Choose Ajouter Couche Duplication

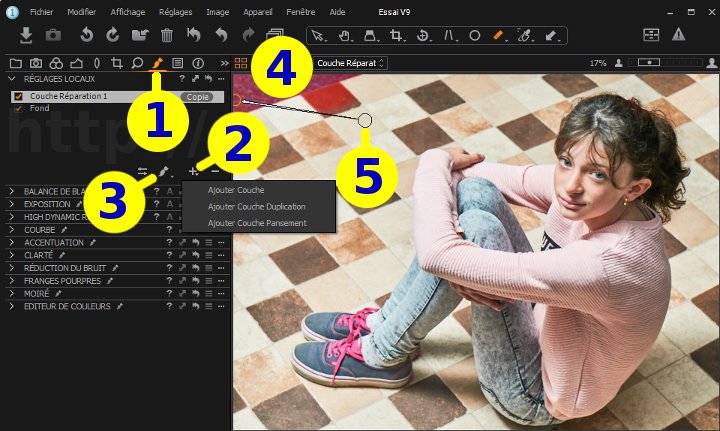tap(259, 207)
